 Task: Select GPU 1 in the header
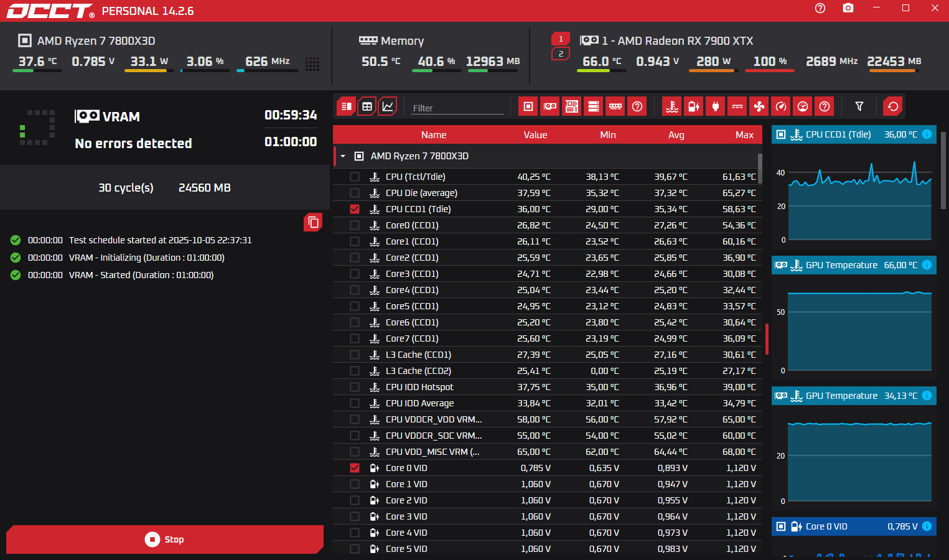pos(561,39)
